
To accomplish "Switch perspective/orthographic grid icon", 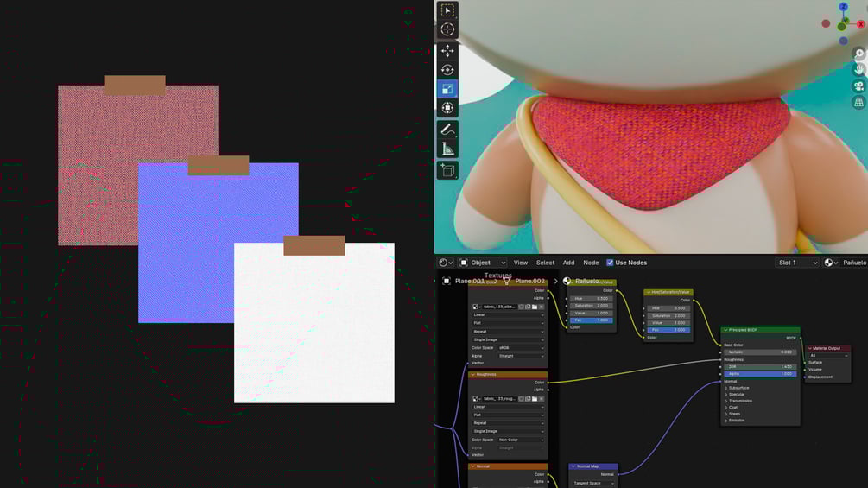I will pyautogui.click(x=859, y=103).
